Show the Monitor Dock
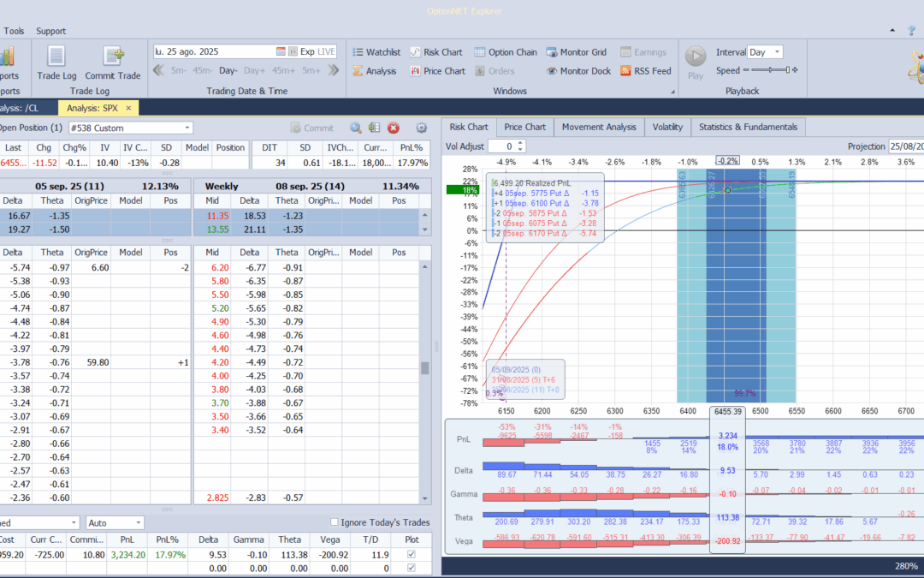 point(578,71)
